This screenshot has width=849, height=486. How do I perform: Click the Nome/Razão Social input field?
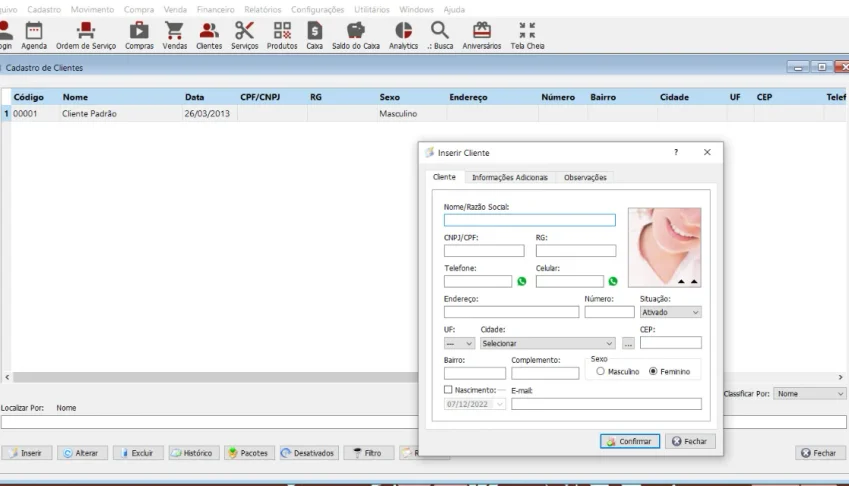coord(530,220)
